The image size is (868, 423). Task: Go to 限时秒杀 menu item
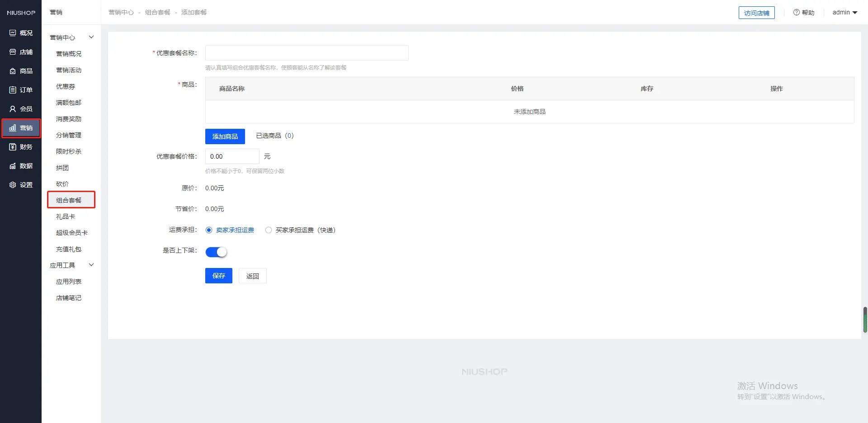(x=69, y=151)
